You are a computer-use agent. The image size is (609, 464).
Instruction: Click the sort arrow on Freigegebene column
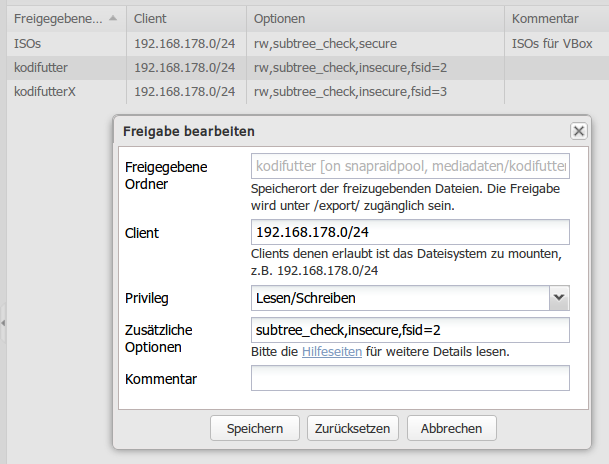113,18
